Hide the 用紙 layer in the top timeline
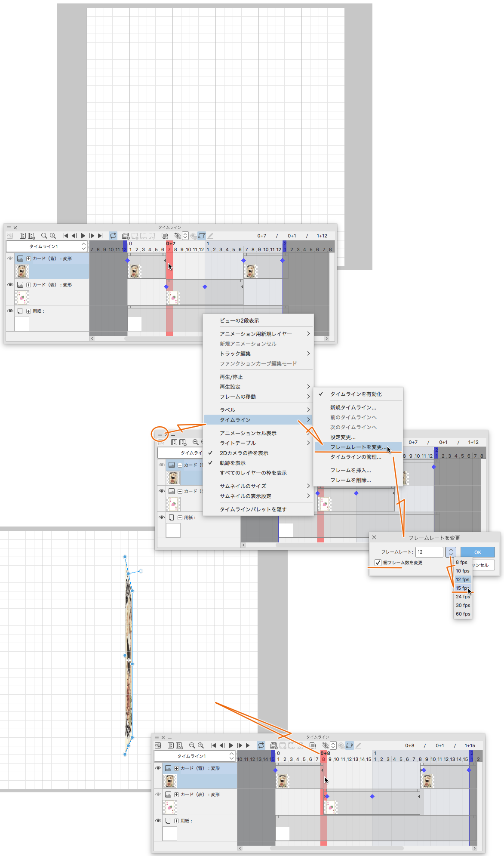Screen dimensions: 504x856 click(10, 311)
